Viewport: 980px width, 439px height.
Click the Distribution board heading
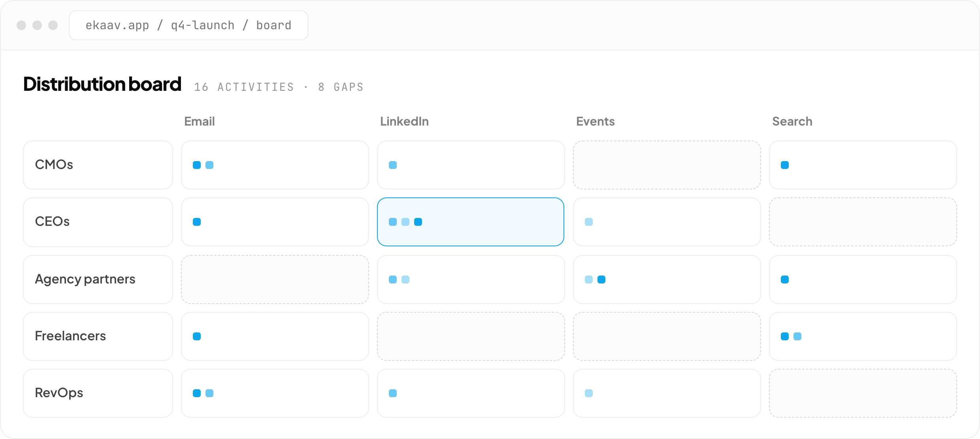coord(102,84)
